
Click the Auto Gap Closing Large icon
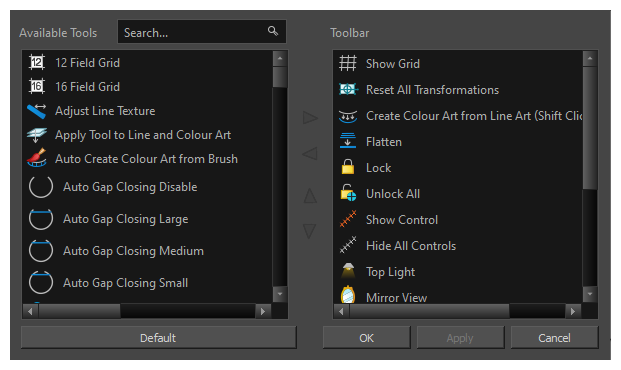click(x=41, y=219)
